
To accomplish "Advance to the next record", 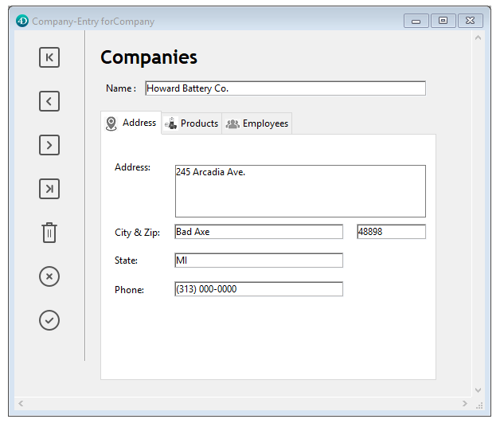I will (x=49, y=145).
